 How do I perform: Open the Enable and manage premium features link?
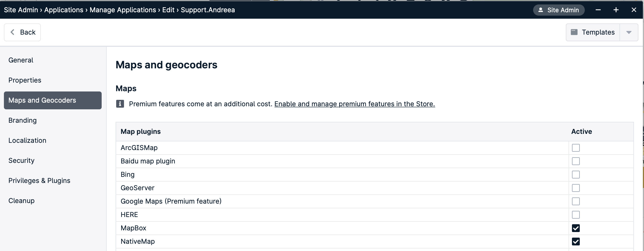(355, 104)
